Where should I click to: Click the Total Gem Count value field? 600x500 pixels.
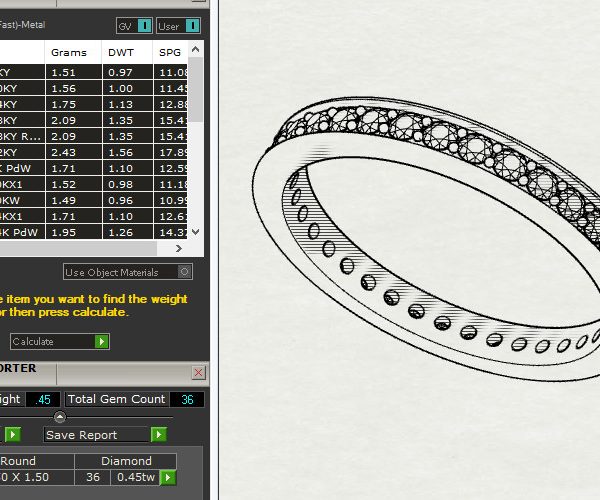tap(186, 399)
